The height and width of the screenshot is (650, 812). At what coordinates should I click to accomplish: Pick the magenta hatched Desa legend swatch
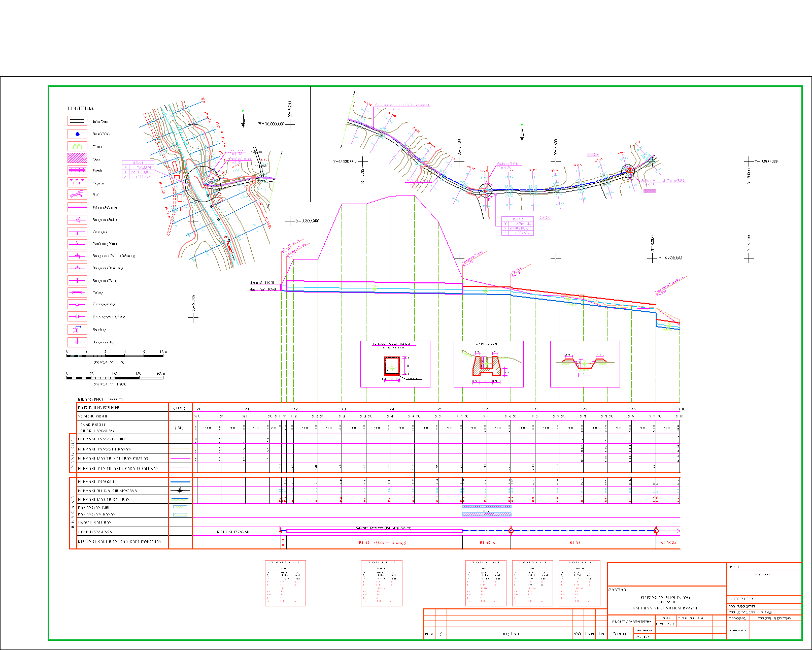click(77, 158)
